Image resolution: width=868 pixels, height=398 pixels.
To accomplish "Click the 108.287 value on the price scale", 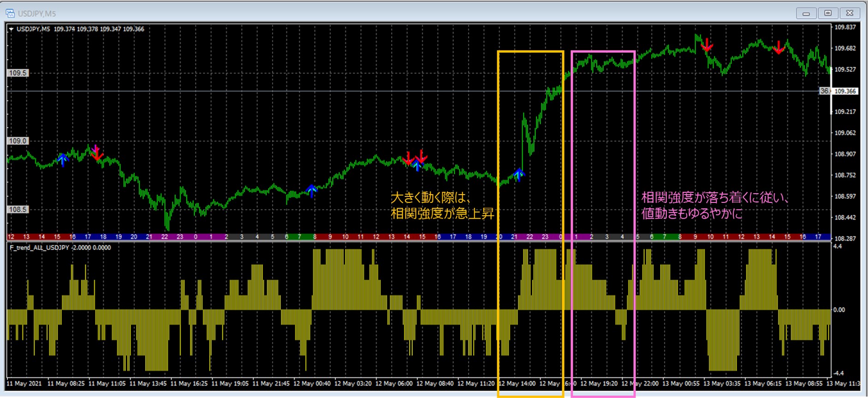I will tap(845, 239).
